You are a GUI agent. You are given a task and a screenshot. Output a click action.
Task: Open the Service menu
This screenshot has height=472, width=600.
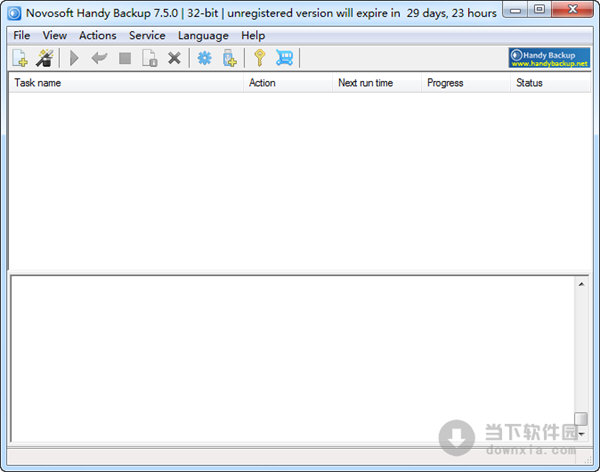[147, 36]
